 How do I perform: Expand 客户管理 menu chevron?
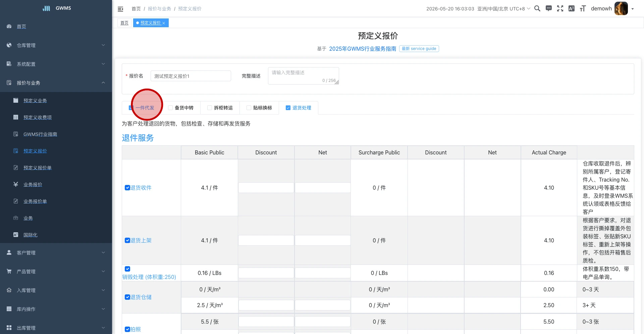[103, 252]
